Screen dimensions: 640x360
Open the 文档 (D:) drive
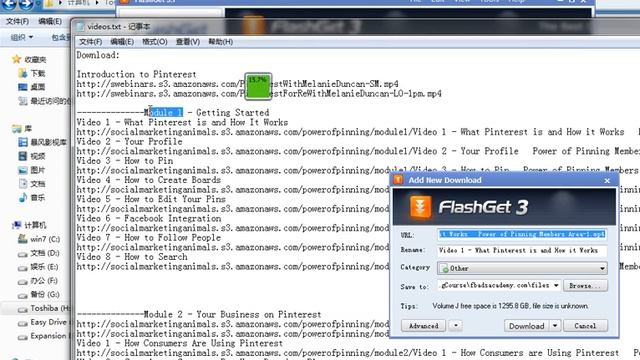pyautogui.click(x=39, y=253)
